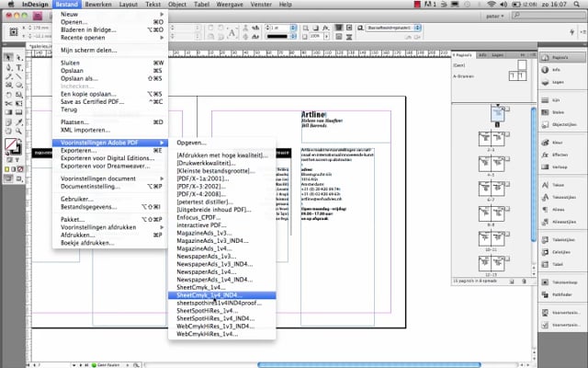Select the page 1 thumbnail

click(x=498, y=114)
